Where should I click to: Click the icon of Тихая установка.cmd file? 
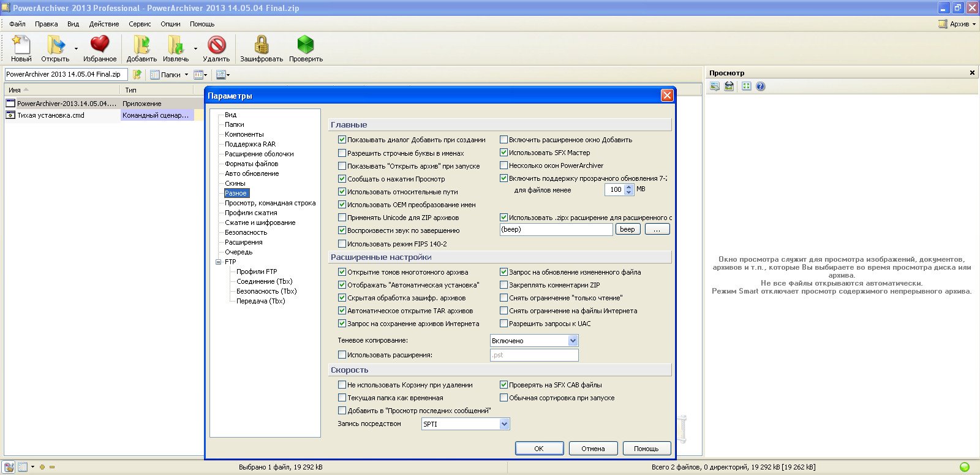[10, 115]
